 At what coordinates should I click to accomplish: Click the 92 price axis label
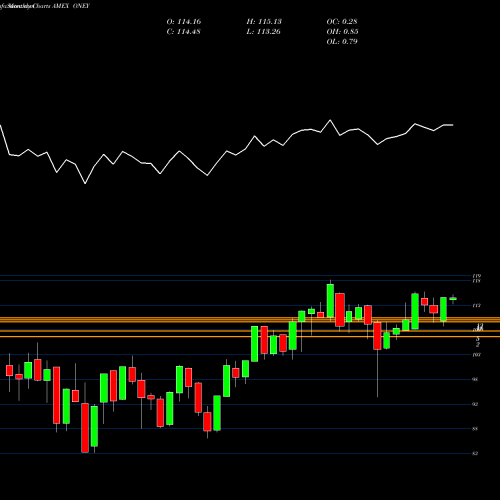pyautogui.click(x=475, y=404)
